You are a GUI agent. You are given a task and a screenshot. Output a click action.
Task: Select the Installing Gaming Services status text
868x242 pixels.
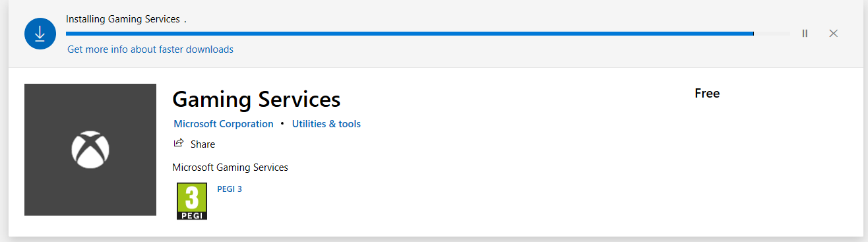[123, 19]
